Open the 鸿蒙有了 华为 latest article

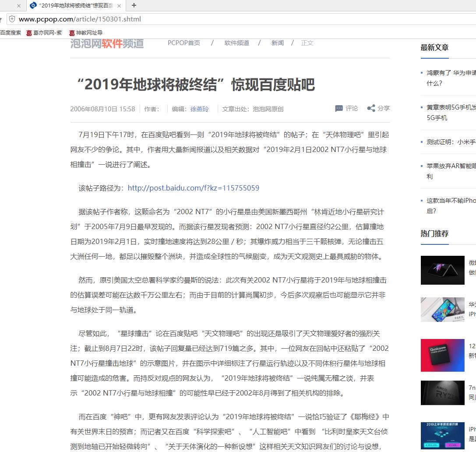pyautogui.click(x=451, y=73)
